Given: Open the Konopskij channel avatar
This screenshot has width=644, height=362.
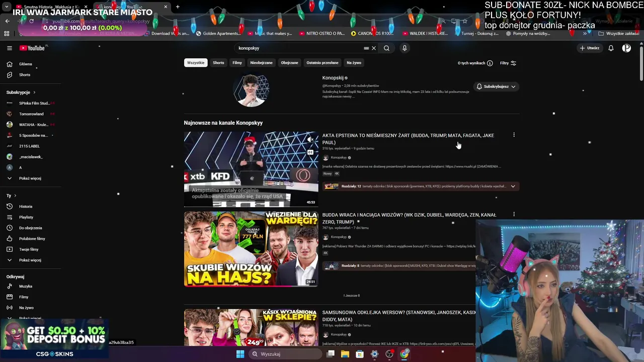Looking at the screenshot, I should click(251, 90).
